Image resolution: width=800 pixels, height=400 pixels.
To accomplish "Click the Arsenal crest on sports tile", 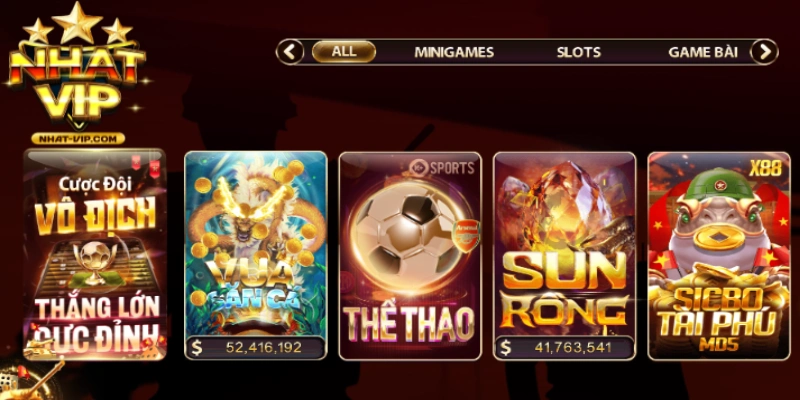I will point(466,235).
